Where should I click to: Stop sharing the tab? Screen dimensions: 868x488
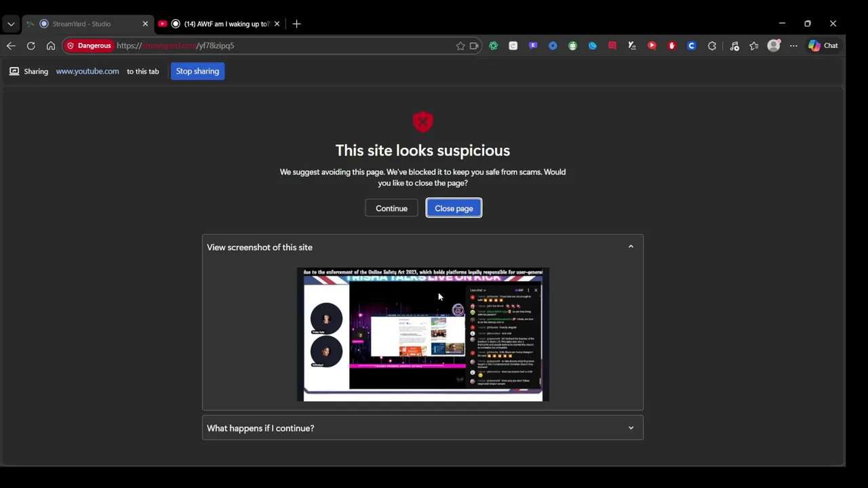point(197,71)
